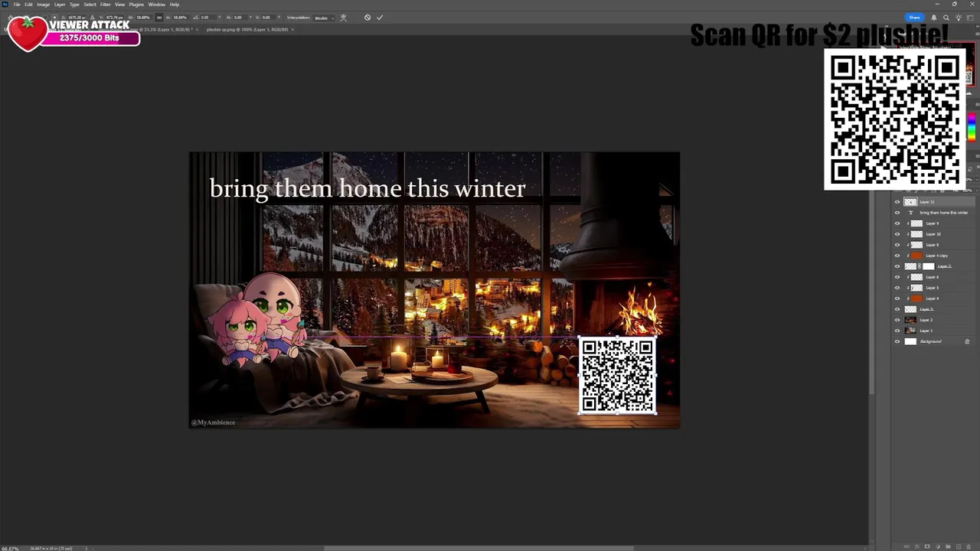This screenshot has height=551, width=980.
Task: Toggle visibility of Layer 8
Action: (x=897, y=245)
